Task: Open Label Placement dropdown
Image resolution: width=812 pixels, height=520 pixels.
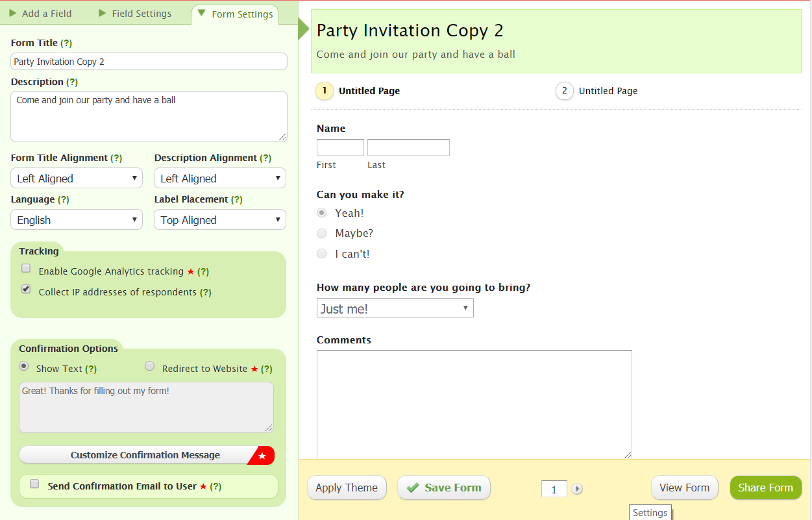Action: [x=220, y=220]
